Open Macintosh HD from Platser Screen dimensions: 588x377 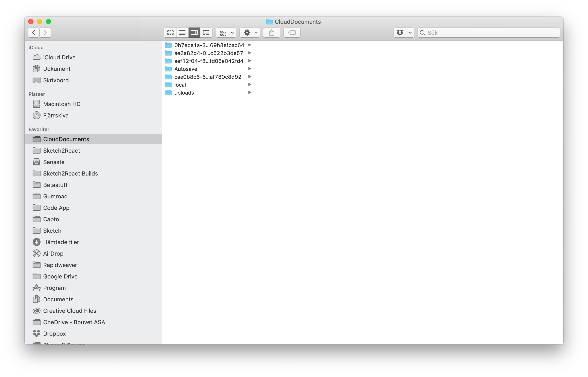(x=62, y=104)
